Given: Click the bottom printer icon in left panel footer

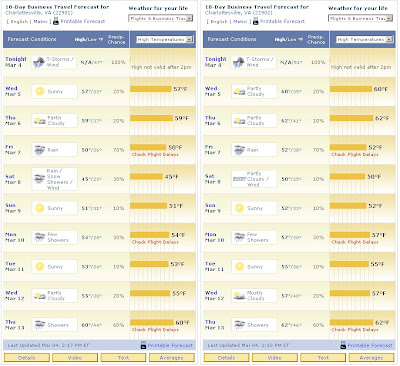Looking at the screenshot, I should [143, 345].
